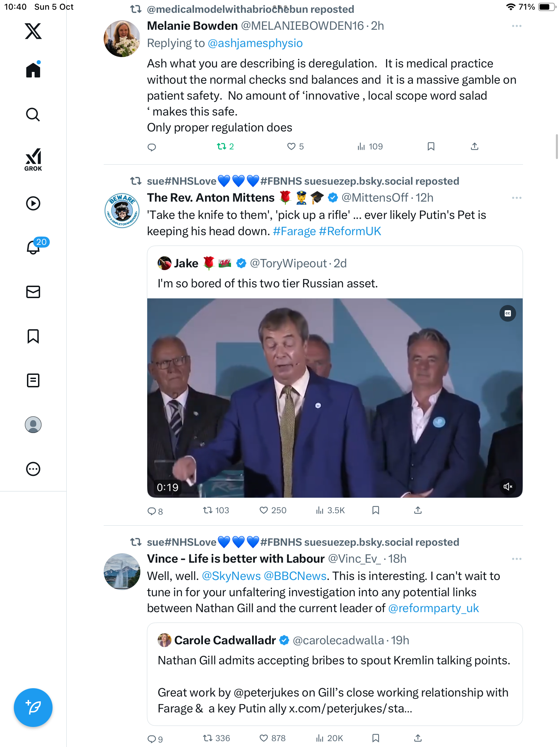Go to Bookmarks in the sidebar
Screen dimensions: 560x747
(x=33, y=336)
